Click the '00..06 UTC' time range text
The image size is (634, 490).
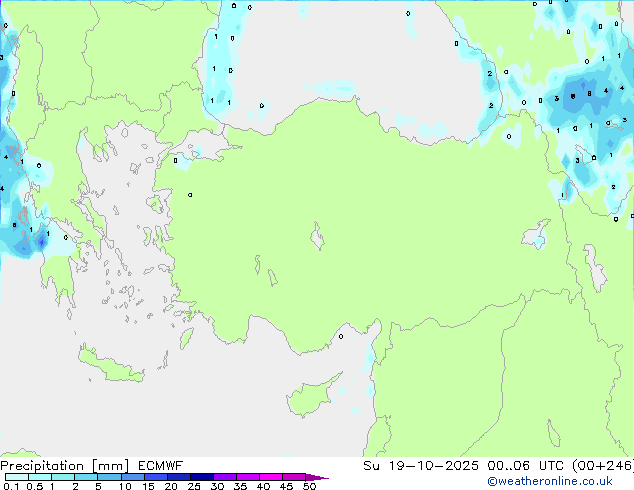525,466
